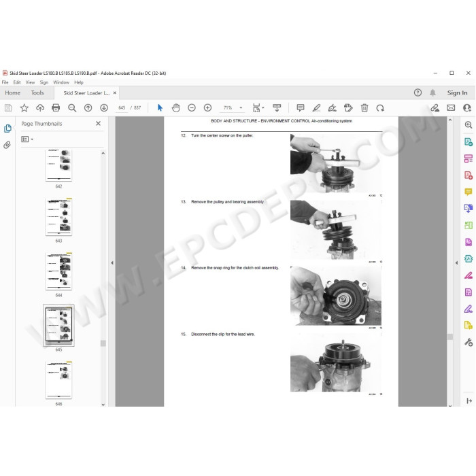The width and height of the screenshot is (476, 476).
Task: Click the share with others icon
Action: pyautogui.click(x=467, y=107)
